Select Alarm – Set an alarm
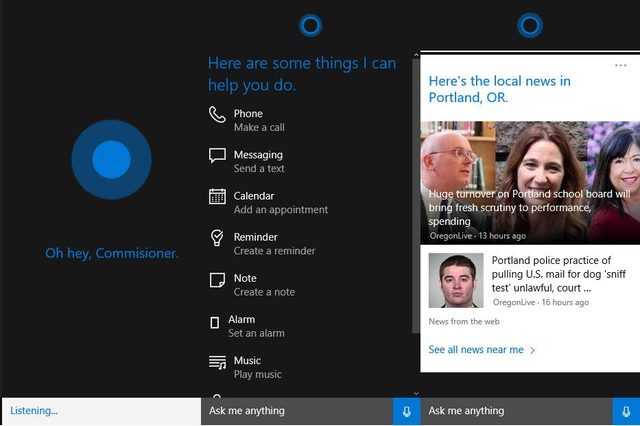 pos(247,326)
